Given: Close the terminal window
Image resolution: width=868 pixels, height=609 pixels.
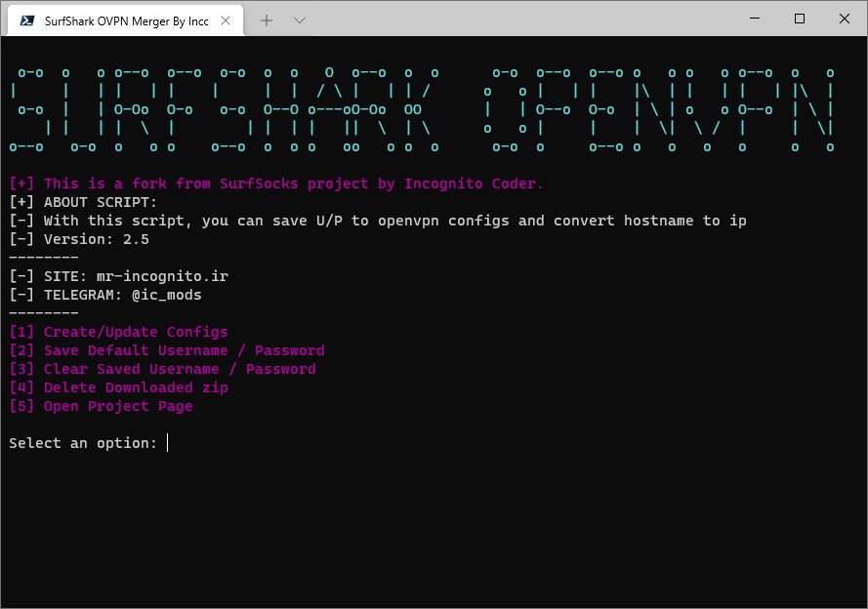Looking at the screenshot, I should [x=845, y=19].
